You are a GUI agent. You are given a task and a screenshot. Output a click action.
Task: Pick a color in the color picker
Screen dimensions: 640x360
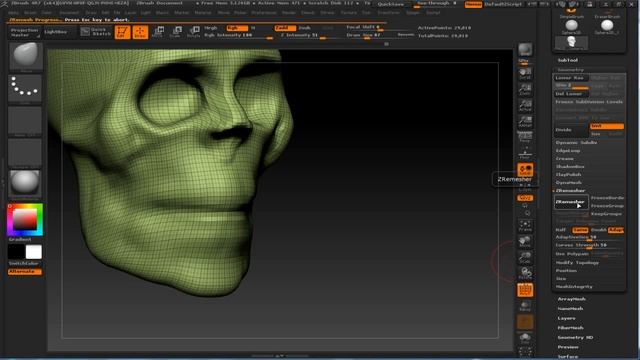click(25, 220)
